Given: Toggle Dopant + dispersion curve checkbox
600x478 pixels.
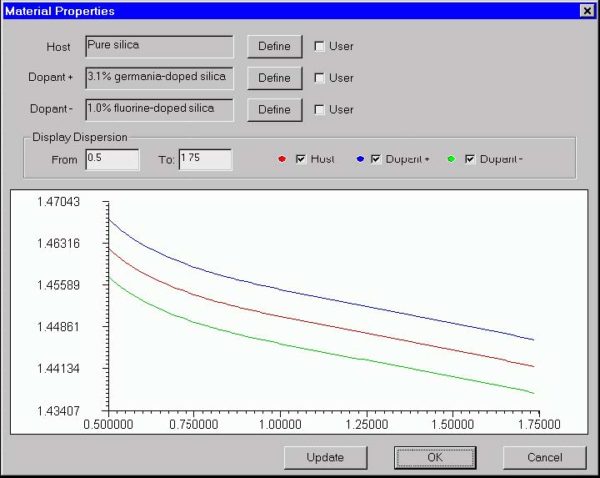Looking at the screenshot, I should click(376, 159).
